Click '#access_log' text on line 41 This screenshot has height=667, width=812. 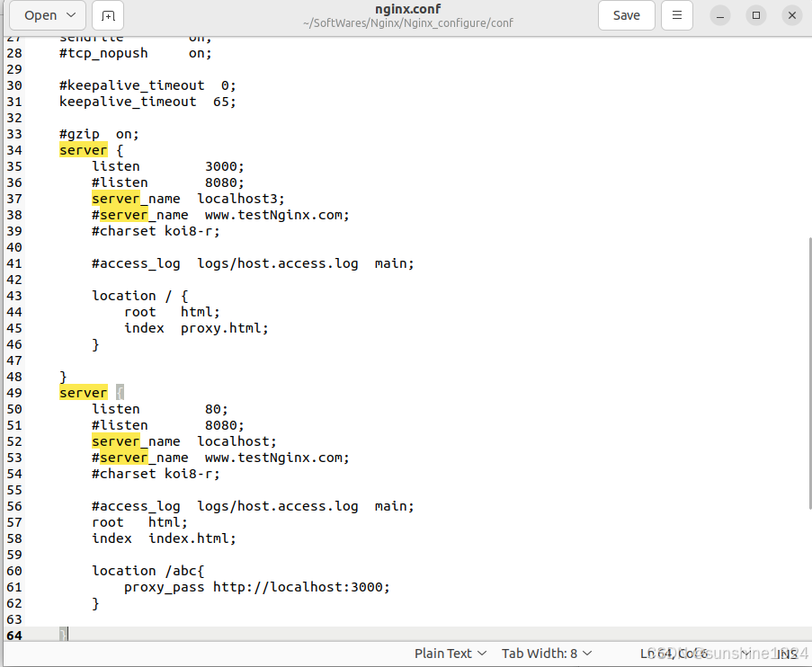click(x=136, y=263)
